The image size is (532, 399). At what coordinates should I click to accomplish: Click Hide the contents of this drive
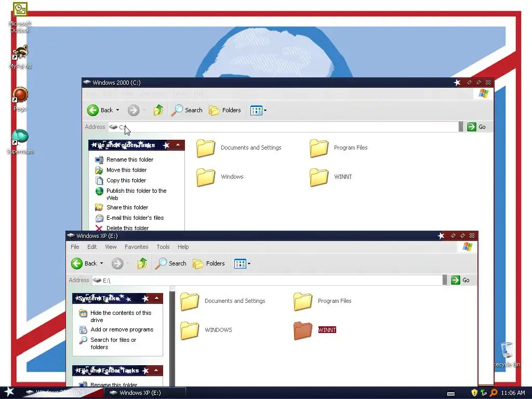(x=115, y=316)
